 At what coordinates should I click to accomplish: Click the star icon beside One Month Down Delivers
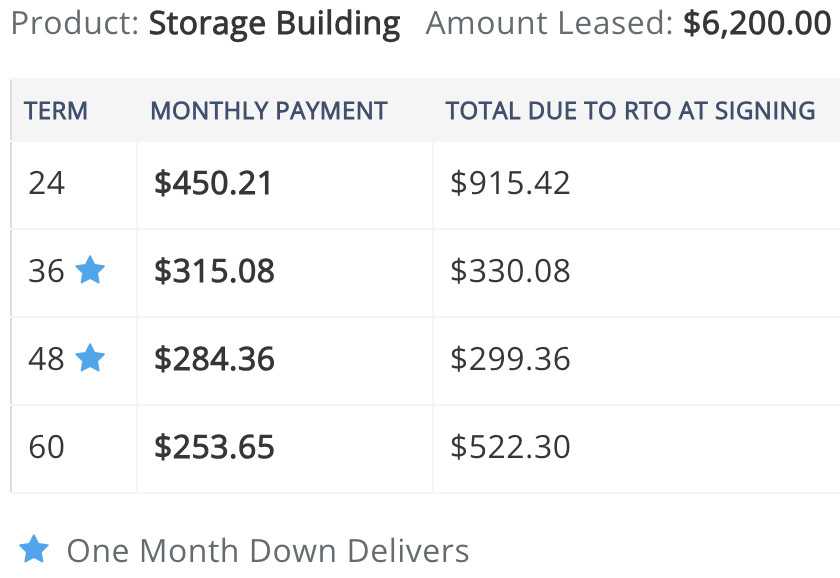tap(34, 549)
